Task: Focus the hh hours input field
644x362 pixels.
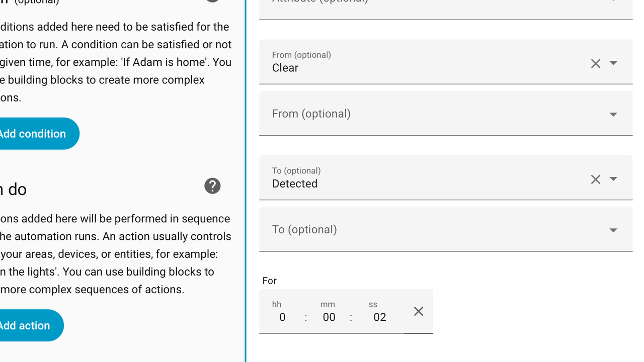Action: tap(282, 317)
